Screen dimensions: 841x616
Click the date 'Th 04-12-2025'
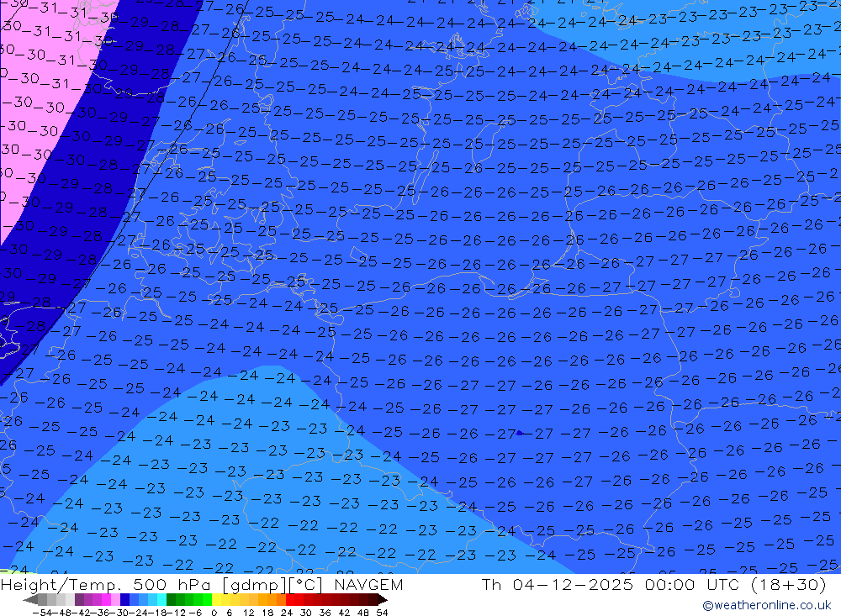(558, 584)
